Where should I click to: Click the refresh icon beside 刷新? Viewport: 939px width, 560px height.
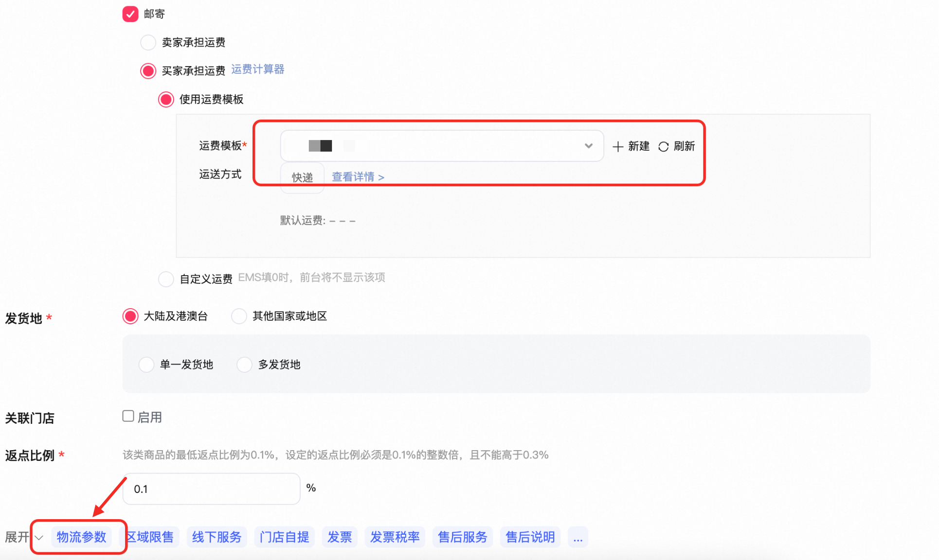pos(664,146)
